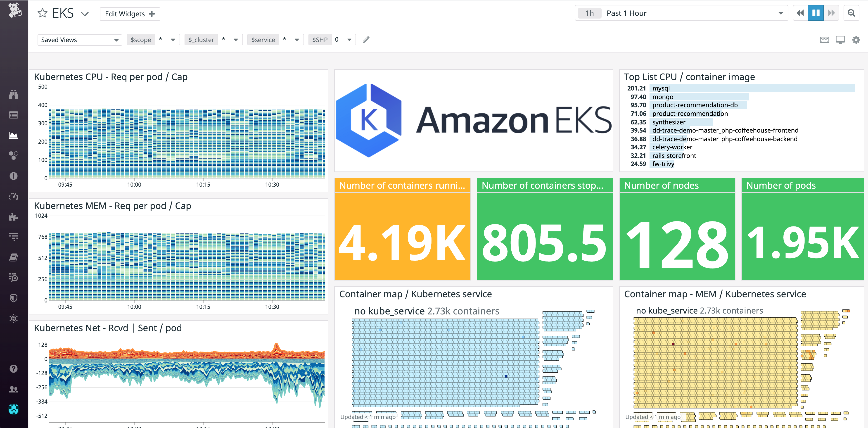Open Monitors via the exclamation icon
This screenshot has height=428, width=868.
(14, 176)
